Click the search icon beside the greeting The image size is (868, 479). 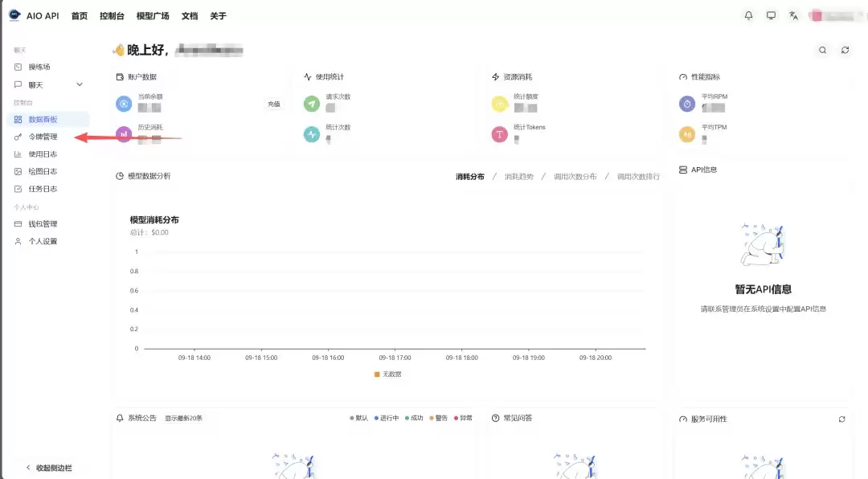(x=823, y=50)
